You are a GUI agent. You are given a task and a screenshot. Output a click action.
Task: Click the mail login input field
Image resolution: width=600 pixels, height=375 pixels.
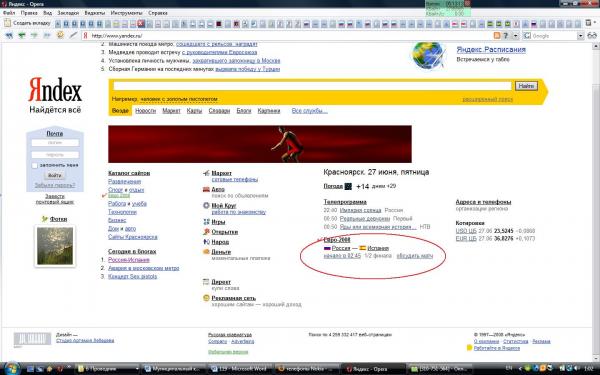pyautogui.click(x=55, y=143)
